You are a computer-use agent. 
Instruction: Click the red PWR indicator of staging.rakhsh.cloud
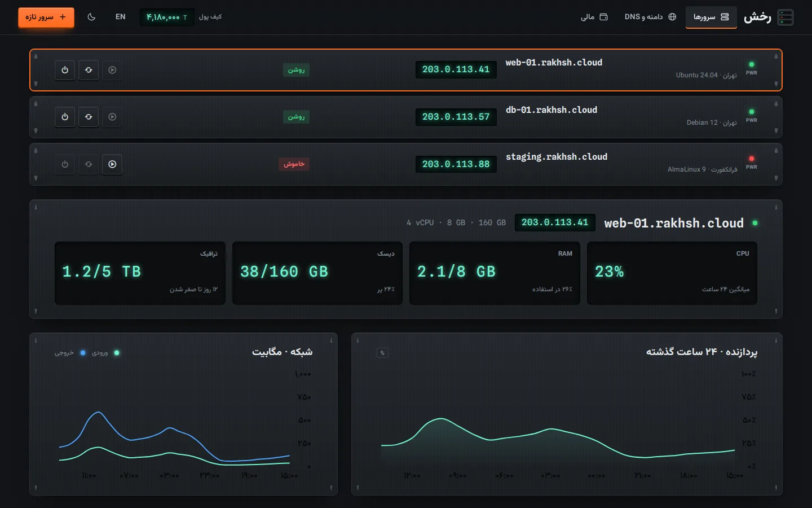click(752, 159)
